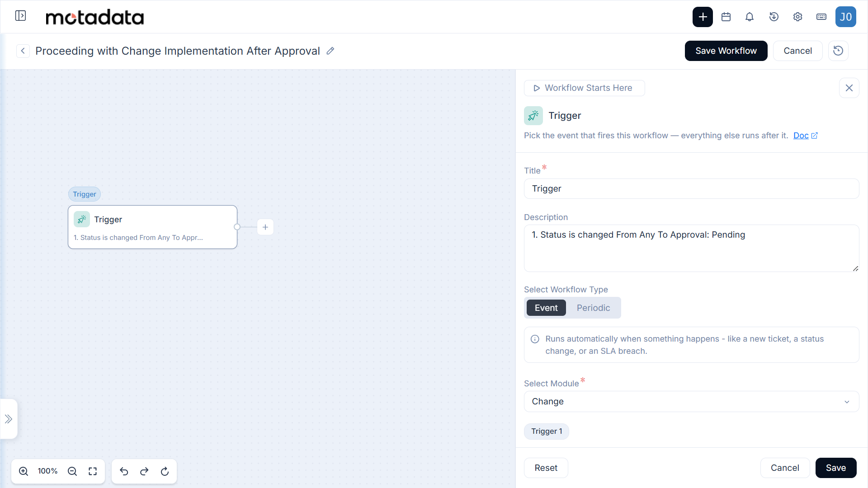The height and width of the screenshot is (488, 868).
Task: Edit workflow name with pencil icon
Action: (x=330, y=51)
